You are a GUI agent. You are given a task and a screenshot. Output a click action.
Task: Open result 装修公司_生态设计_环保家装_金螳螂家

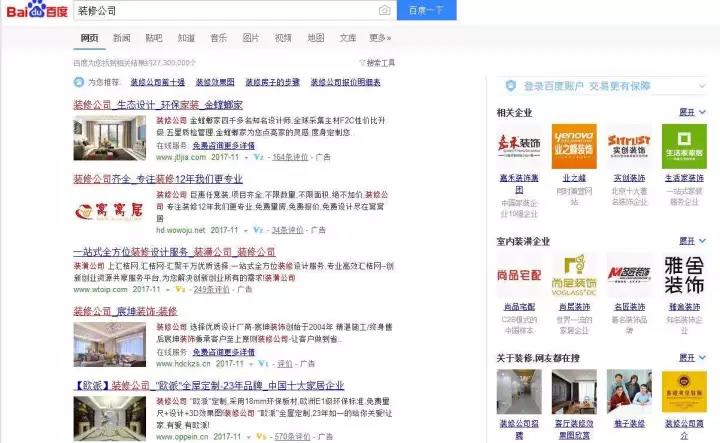click(158, 105)
